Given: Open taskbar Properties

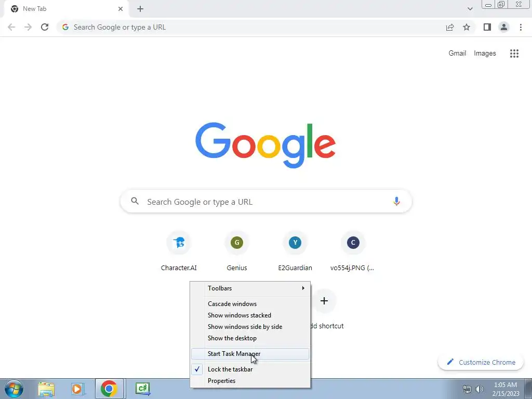Looking at the screenshot, I should click(250, 381).
